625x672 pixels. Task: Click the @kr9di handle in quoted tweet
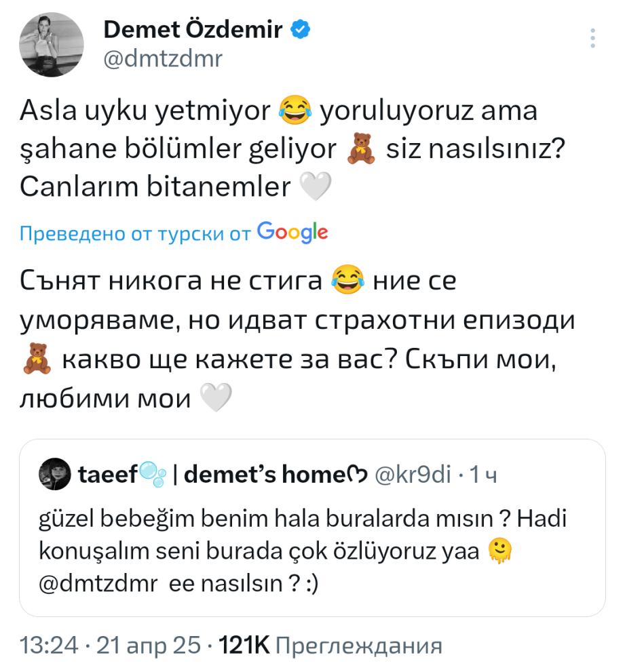[x=413, y=475]
